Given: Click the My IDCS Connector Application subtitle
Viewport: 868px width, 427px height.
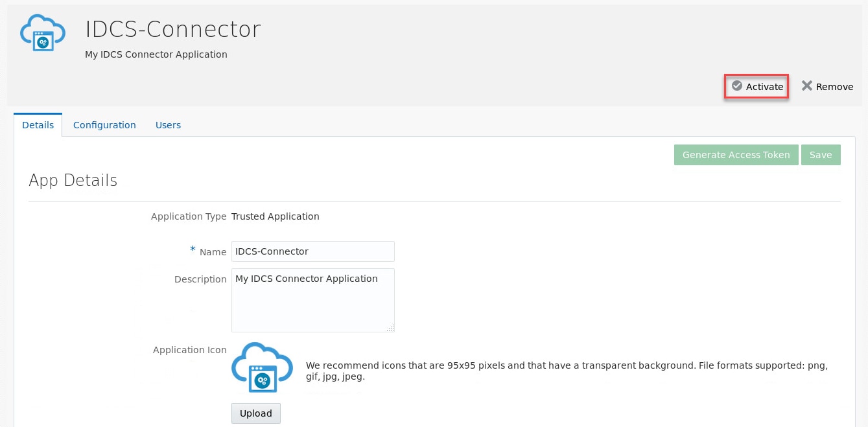Looking at the screenshot, I should [x=156, y=54].
